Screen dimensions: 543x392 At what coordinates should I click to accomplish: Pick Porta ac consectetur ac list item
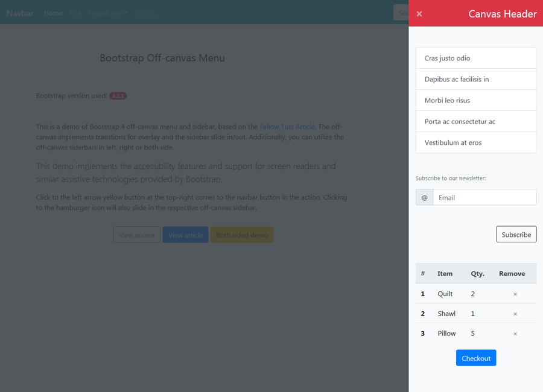point(475,122)
